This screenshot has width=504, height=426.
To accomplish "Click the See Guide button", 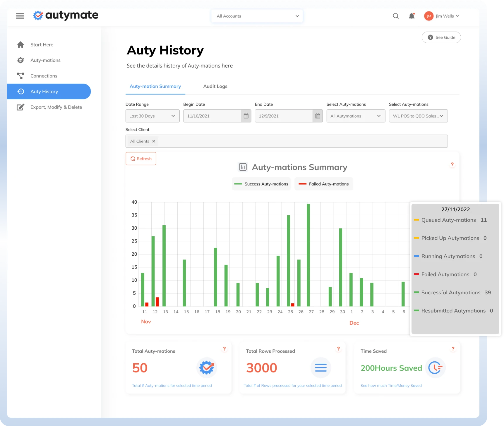I will [441, 37].
